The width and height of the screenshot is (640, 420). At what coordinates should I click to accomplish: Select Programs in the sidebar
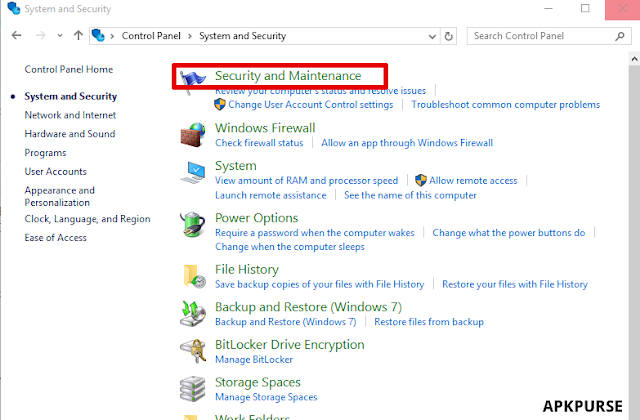point(45,153)
